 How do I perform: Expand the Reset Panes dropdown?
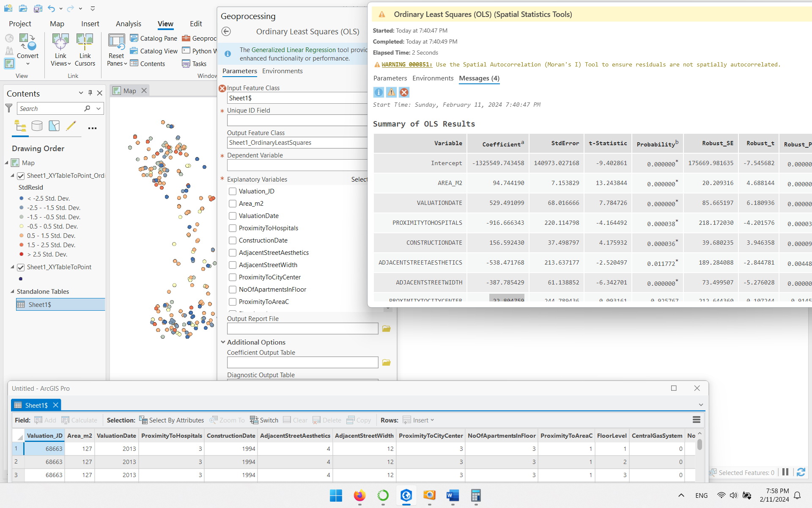coord(125,63)
